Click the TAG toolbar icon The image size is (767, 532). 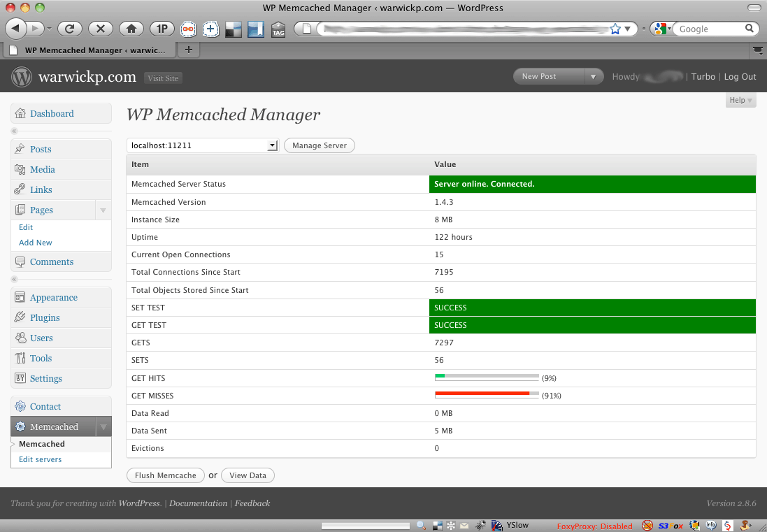[x=278, y=29]
